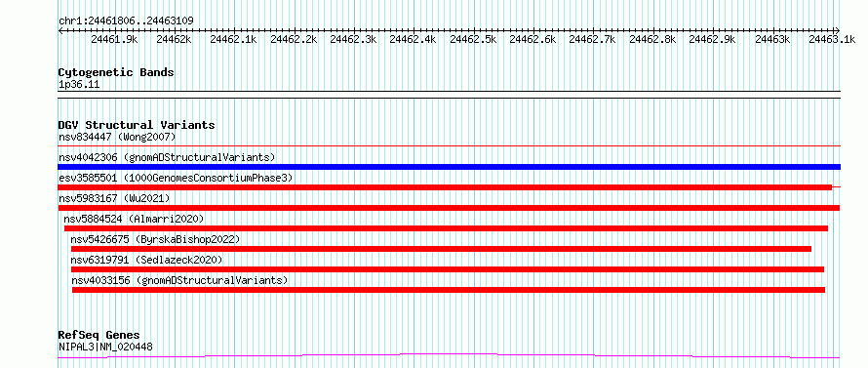Viewport: 868px width, 368px height.
Task: Click the 24462.1k ruler tick label
Action: pos(234,39)
